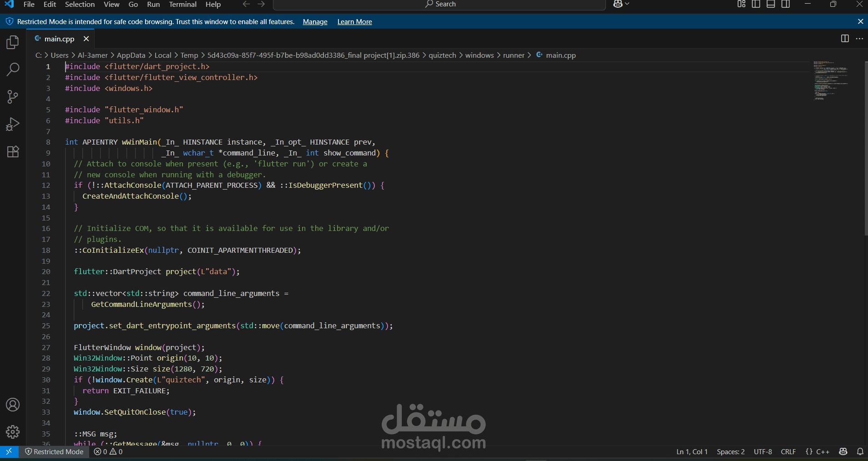The height and width of the screenshot is (461, 868).
Task: Click line number 20 in the gutter
Action: (46, 271)
